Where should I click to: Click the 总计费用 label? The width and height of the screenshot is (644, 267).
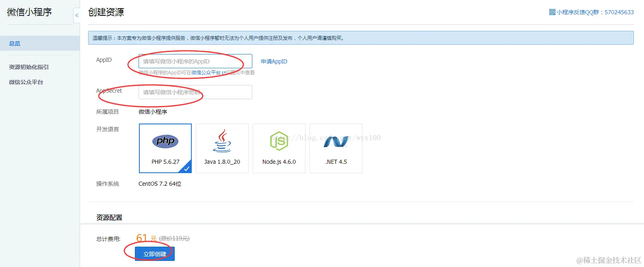[108, 239]
